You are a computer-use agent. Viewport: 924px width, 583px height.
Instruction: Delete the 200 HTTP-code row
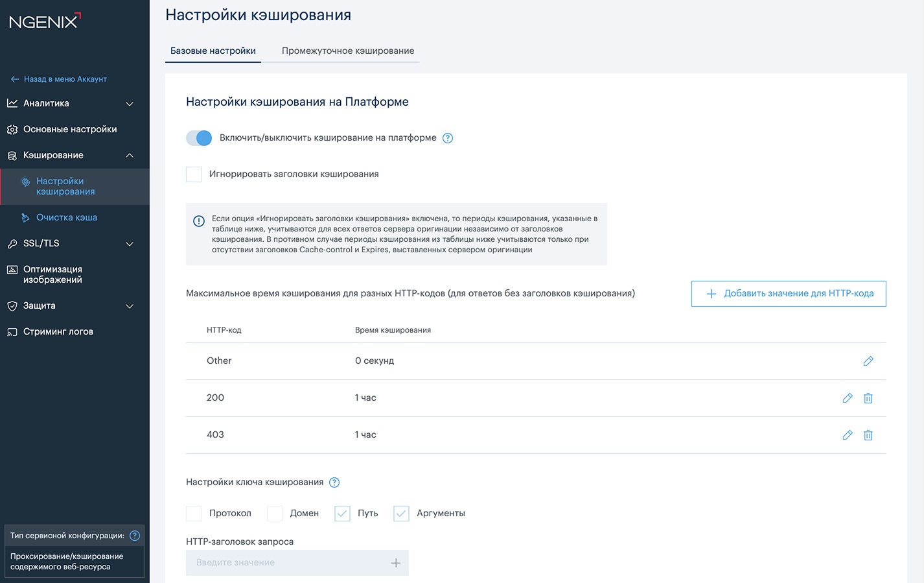click(868, 398)
